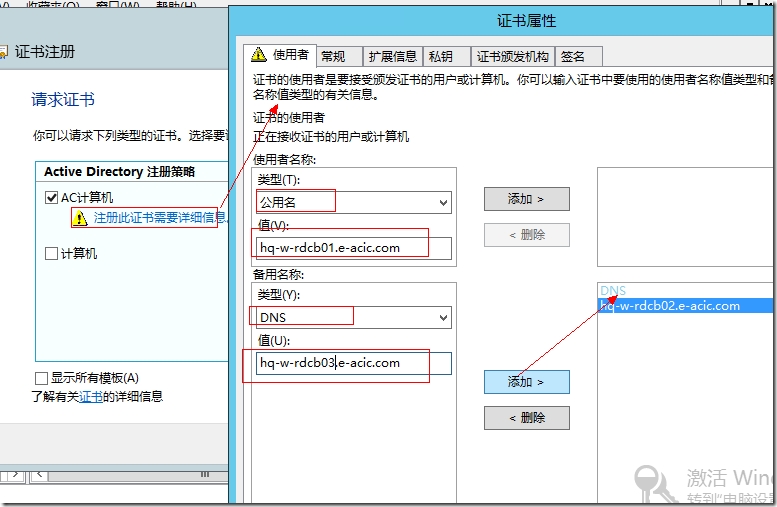The image size is (777, 507).
Task: Open the 注册此证书需要详细信息 link
Action: pyautogui.click(x=160, y=218)
